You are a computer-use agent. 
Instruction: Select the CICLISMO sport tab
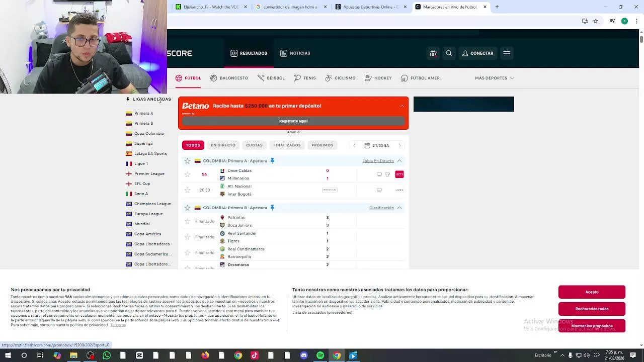[340, 78]
